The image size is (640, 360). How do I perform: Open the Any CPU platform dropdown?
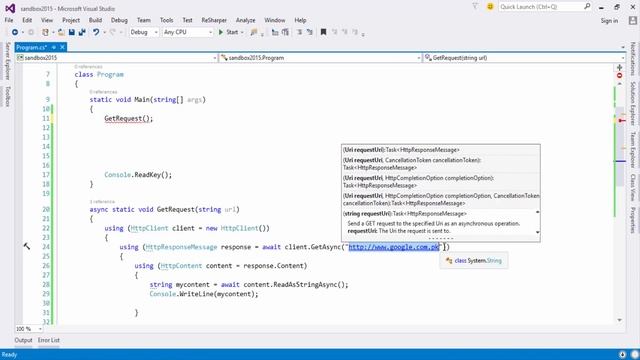coord(187,32)
